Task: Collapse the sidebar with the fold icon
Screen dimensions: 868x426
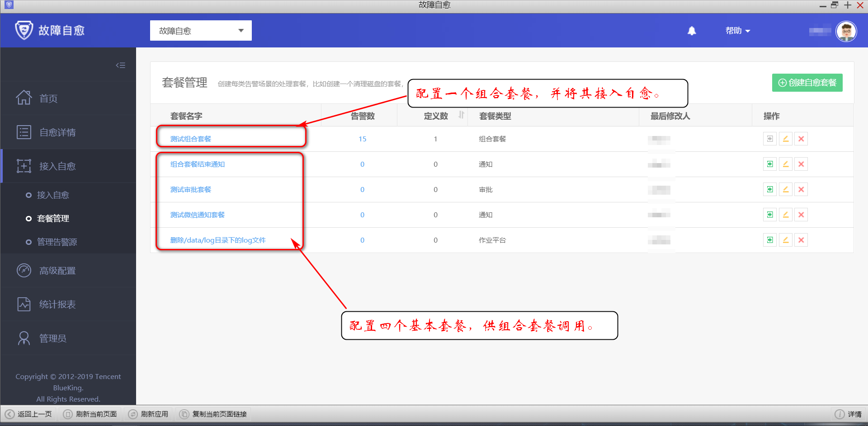Action: (x=120, y=65)
